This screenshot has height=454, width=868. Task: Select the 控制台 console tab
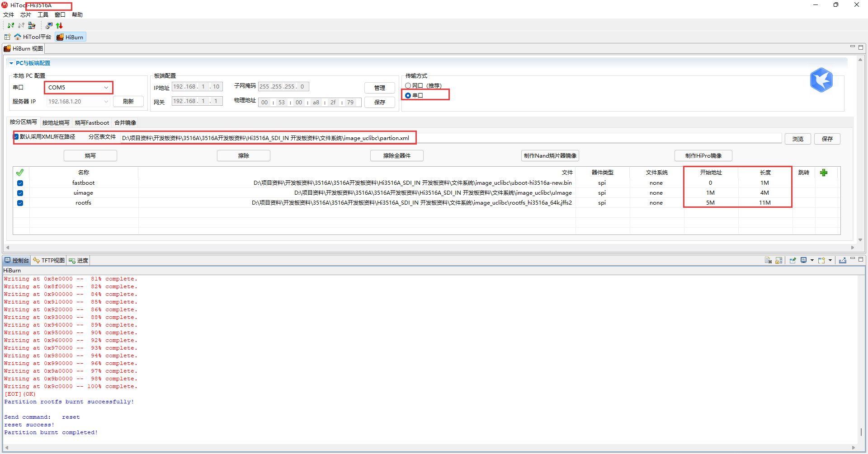pyautogui.click(x=17, y=261)
